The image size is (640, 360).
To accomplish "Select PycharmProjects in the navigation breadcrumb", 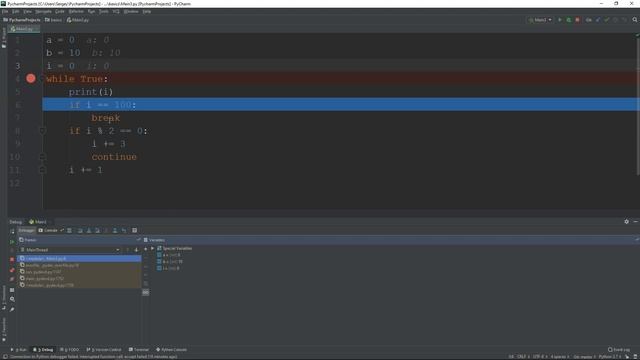I will pyautogui.click(x=22, y=20).
